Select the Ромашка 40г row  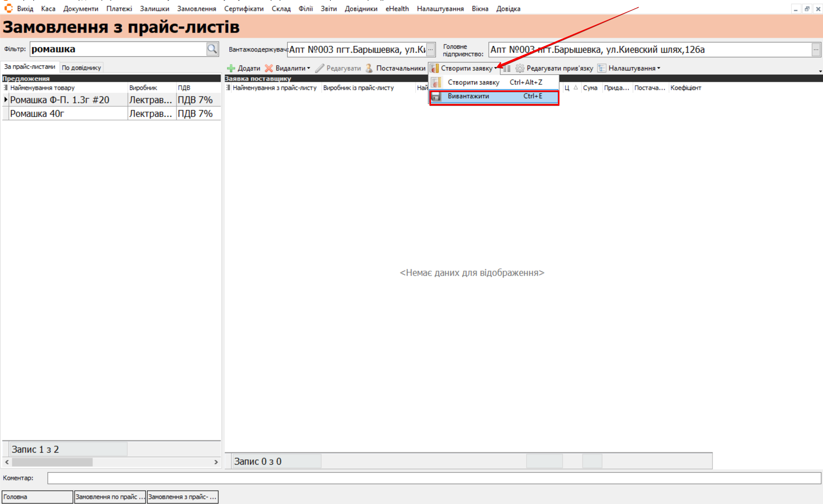pyautogui.click(x=37, y=114)
